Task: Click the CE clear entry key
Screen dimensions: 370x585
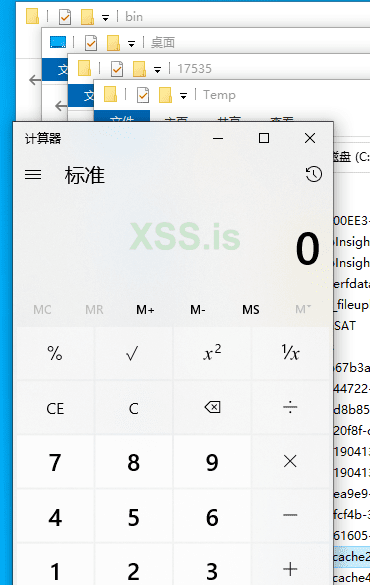Action: coord(55,408)
